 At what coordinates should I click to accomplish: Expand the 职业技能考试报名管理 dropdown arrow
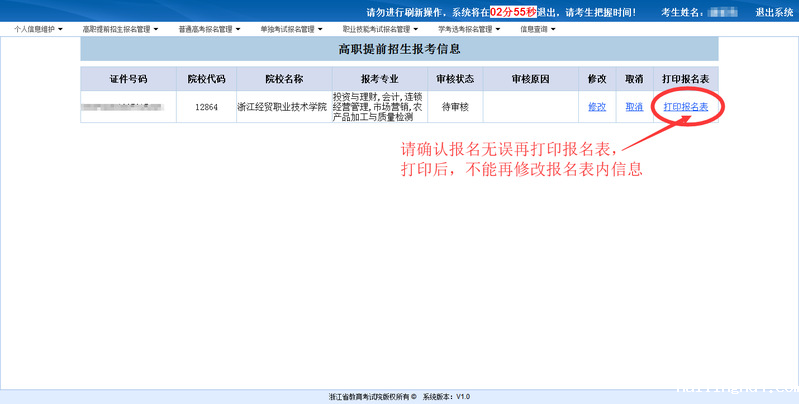417,29
